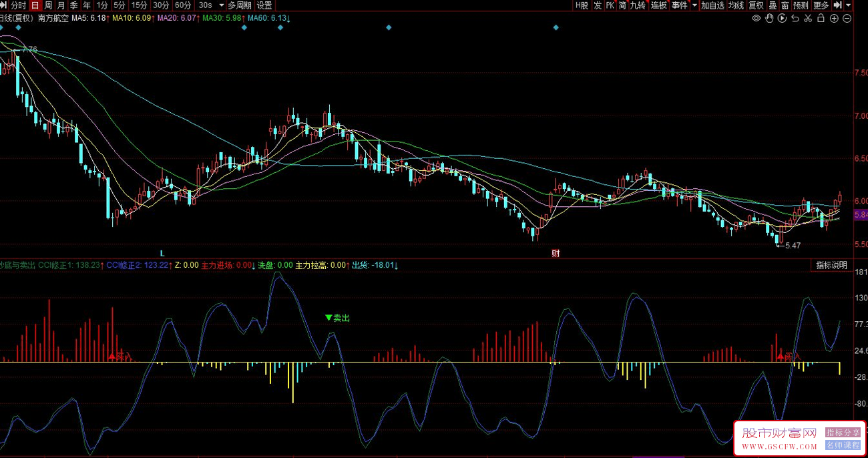This screenshot has height=458, width=868.
Task: Toggle the 九转 indicator
Action: pyautogui.click(x=638, y=5)
